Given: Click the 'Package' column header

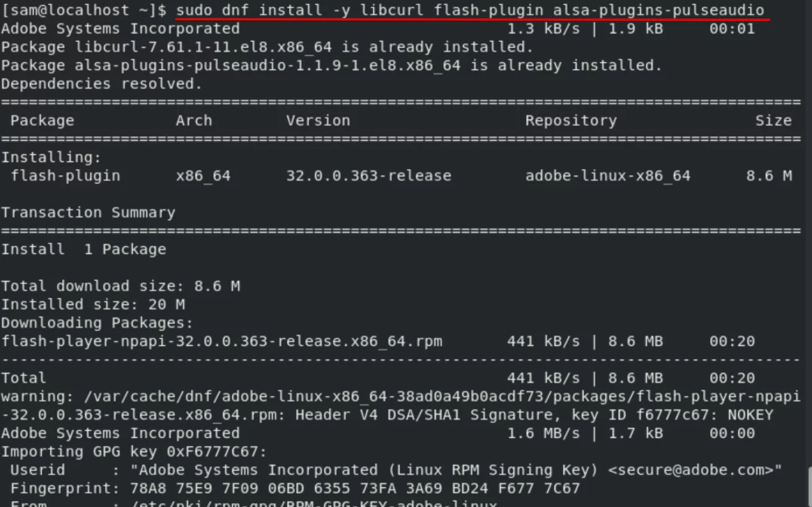Looking at the screenshot, I should (x=42, y=121).
